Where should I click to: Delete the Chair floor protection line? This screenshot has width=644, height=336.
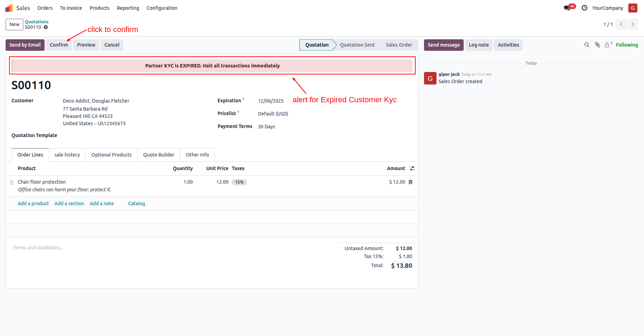click(x=411, y=182)
